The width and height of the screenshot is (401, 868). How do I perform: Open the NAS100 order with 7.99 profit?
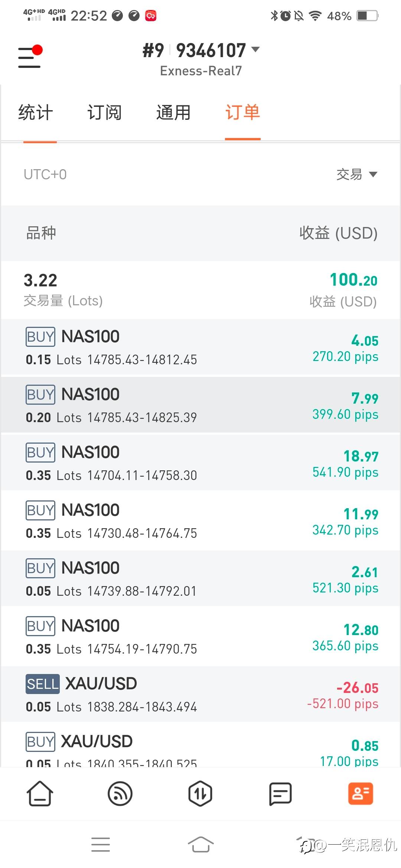coord(200,405)
